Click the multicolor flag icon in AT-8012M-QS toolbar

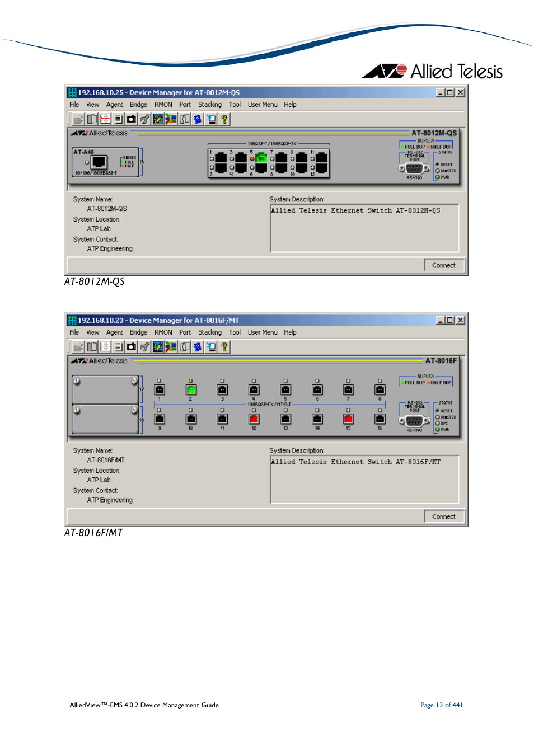click(x=171, y=119)
